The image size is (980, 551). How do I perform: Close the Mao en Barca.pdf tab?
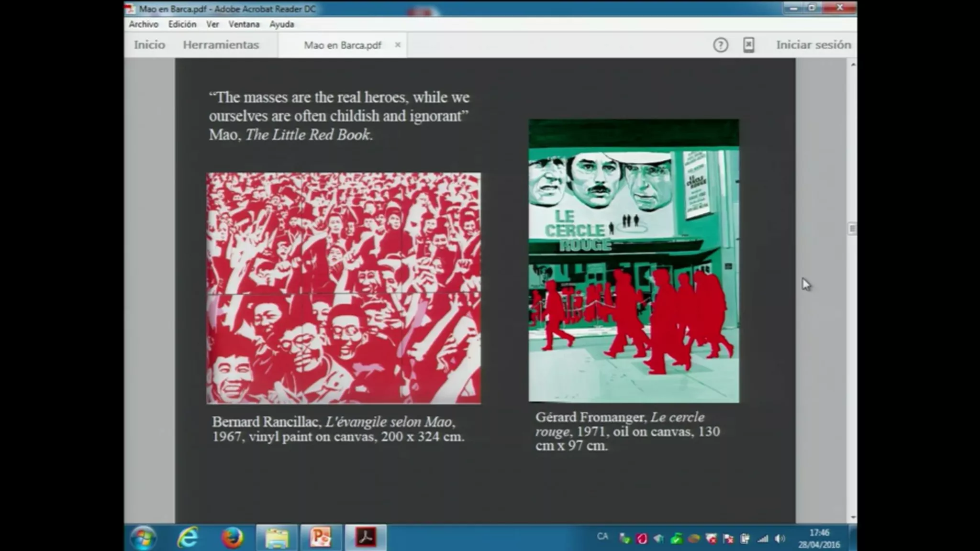pyautogui.click(x=398, y=44)
